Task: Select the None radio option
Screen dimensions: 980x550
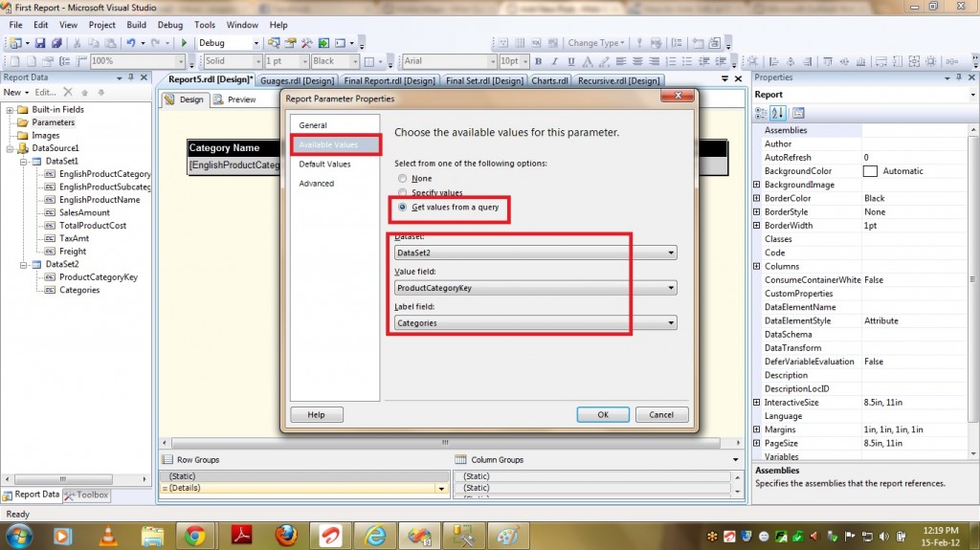Action: coord(403,179)
